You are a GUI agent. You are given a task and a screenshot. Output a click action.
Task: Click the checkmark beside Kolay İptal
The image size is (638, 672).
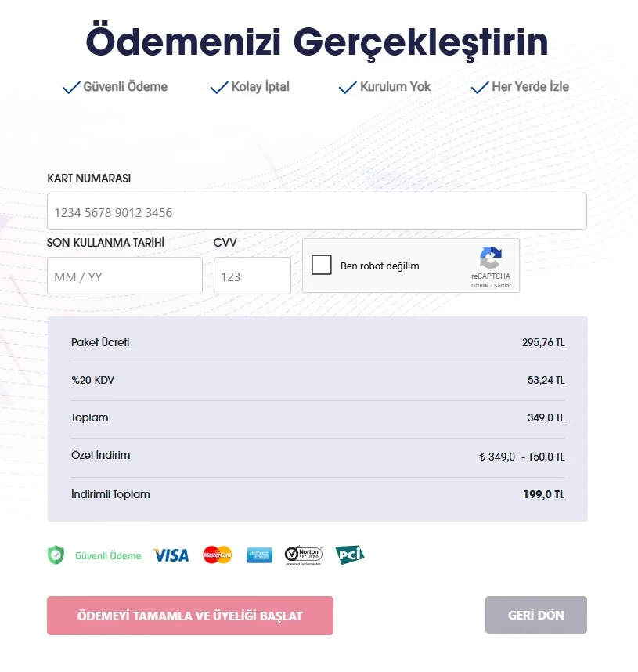pos(219,87)
